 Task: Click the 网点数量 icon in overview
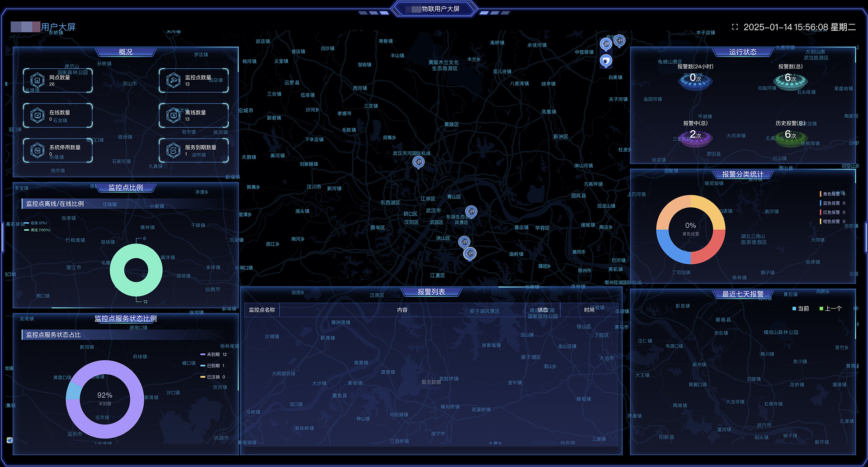pos(37,80)
